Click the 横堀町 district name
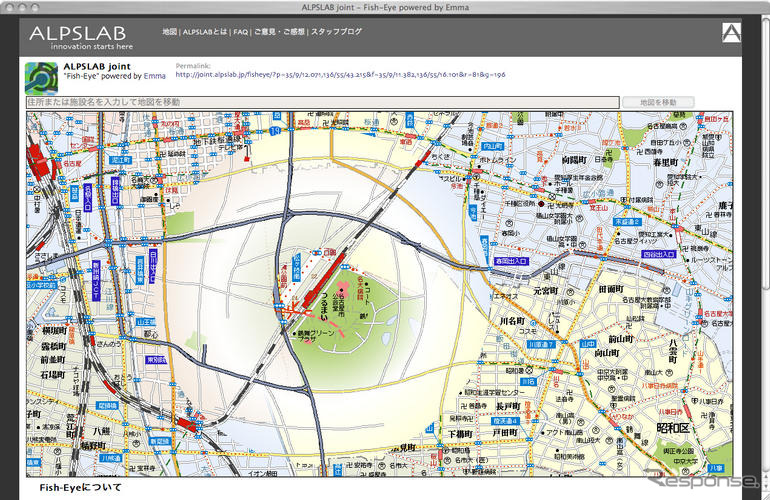The height and width of the screenshot is (500, 770). click(54, 331)
